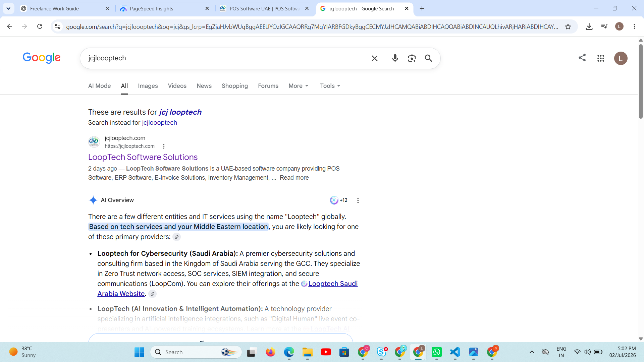Open volume control in system tray

point(587,352)
